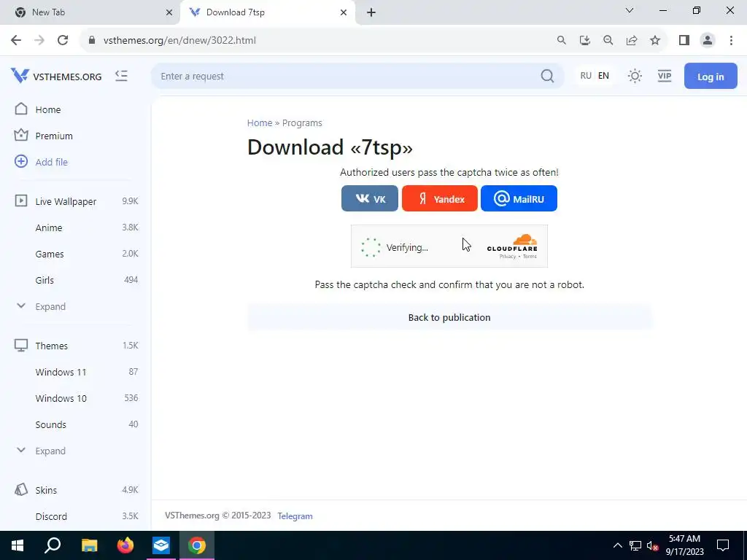This screenshot has height=560, width=747.
Task: Click the install/download page icon in address bar
Action: (585, 40)
